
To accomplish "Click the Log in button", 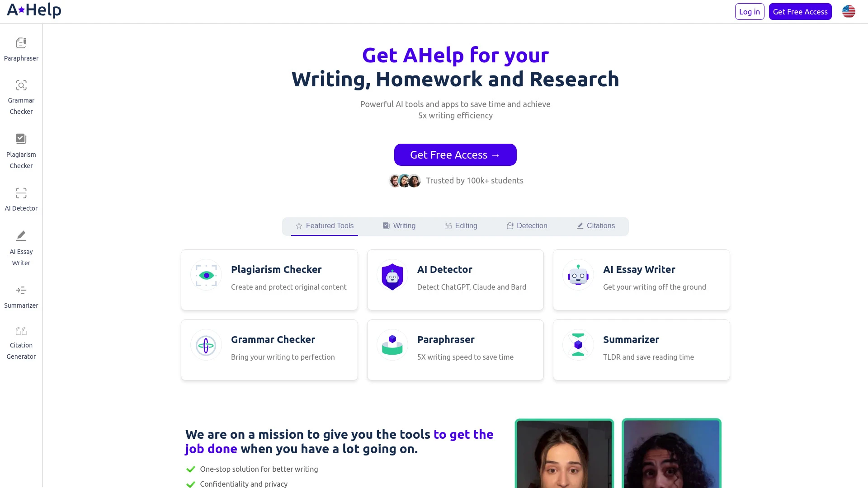I will coord(750,11).
